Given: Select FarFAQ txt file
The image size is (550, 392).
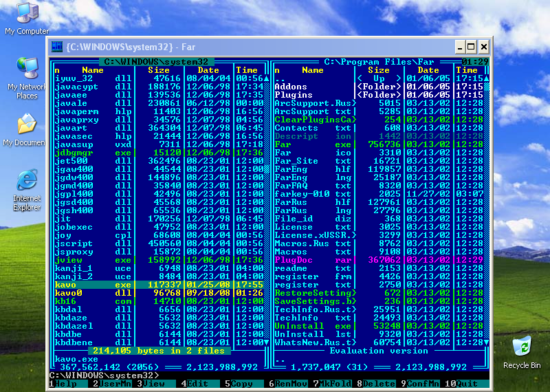Looking at the screenshot, I should click(379, 186).
